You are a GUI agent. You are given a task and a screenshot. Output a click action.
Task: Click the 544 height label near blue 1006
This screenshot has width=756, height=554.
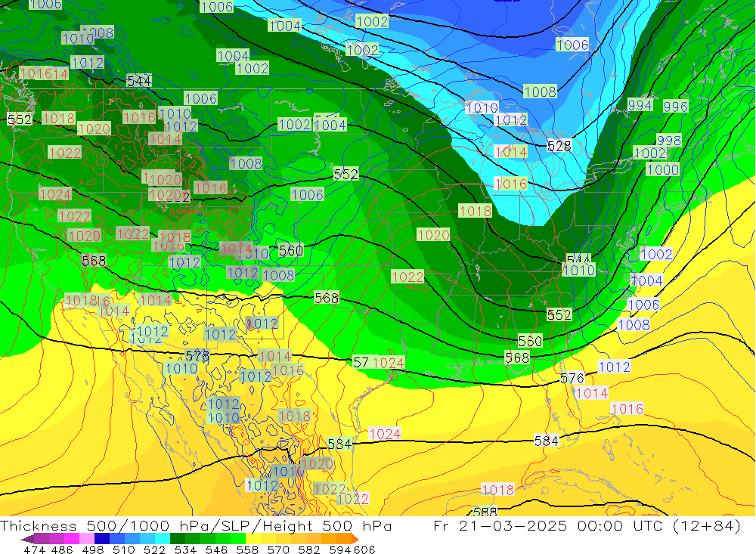point(139,81)
